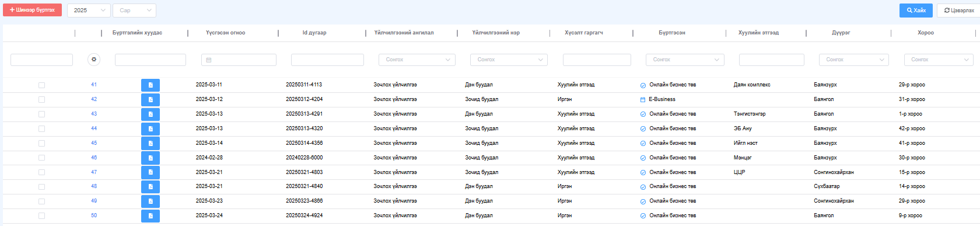The image size is (980, 226).
Task: Tick checkbox for row 50
Action: tap(41, 216)
